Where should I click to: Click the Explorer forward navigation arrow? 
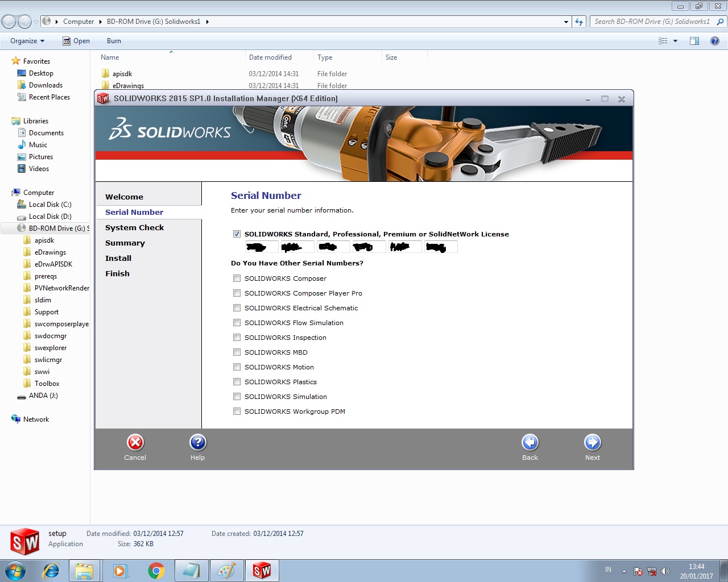click(x=24, y=22)
